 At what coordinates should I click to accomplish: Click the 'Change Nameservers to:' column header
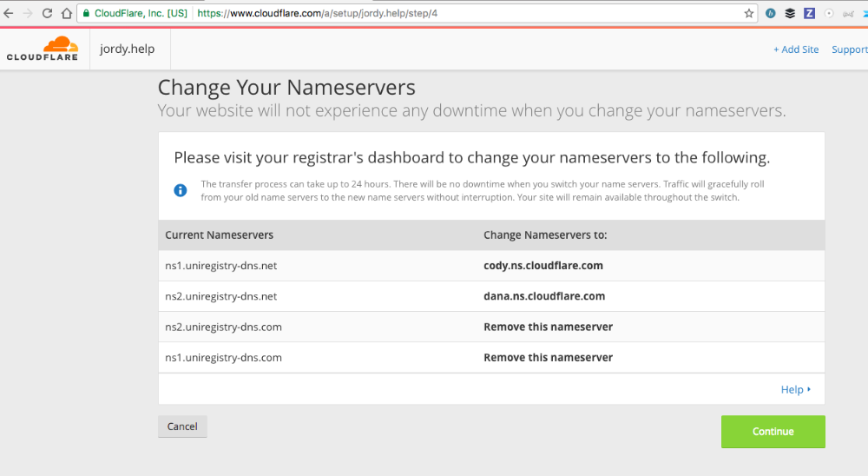tap(545, 235)
